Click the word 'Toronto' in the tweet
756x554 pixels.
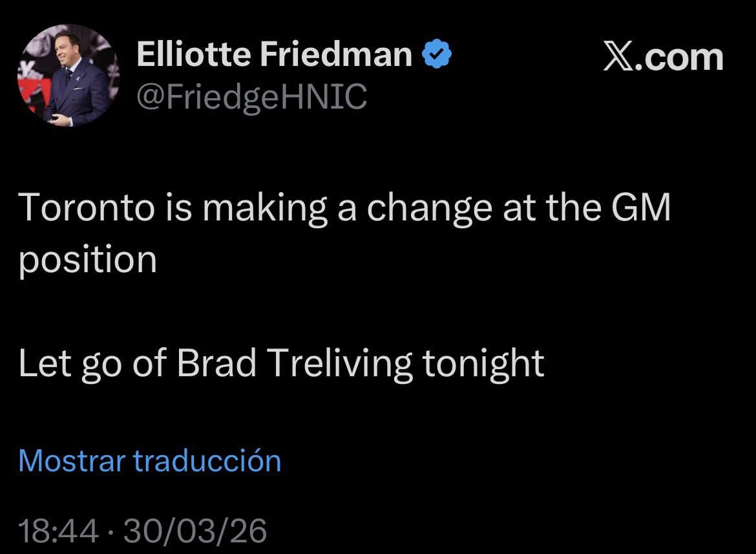[87, 208]
